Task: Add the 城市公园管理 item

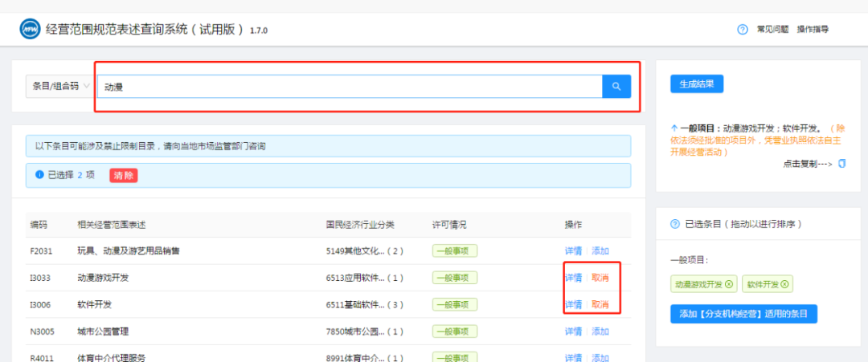Action: tap(600, 331)
